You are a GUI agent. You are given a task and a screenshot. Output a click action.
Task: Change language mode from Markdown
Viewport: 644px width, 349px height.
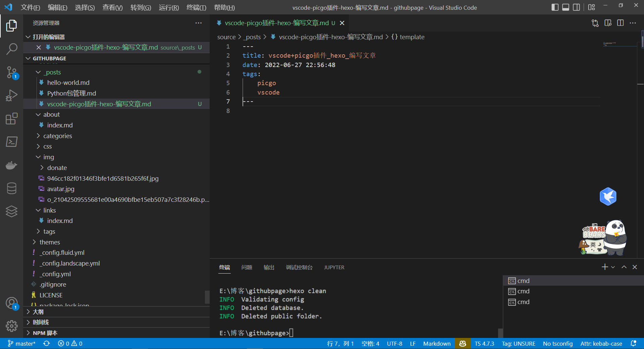[x=437, y=343]
